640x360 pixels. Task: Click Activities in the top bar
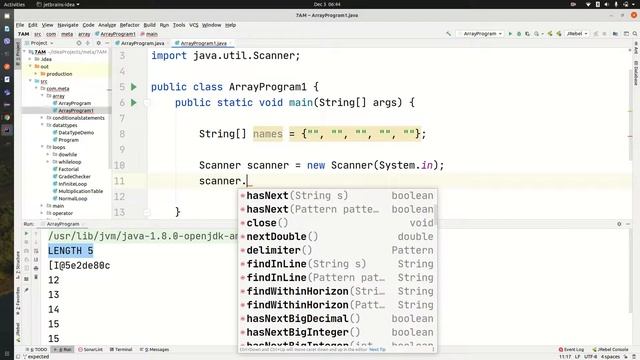[x=14, y=4]
